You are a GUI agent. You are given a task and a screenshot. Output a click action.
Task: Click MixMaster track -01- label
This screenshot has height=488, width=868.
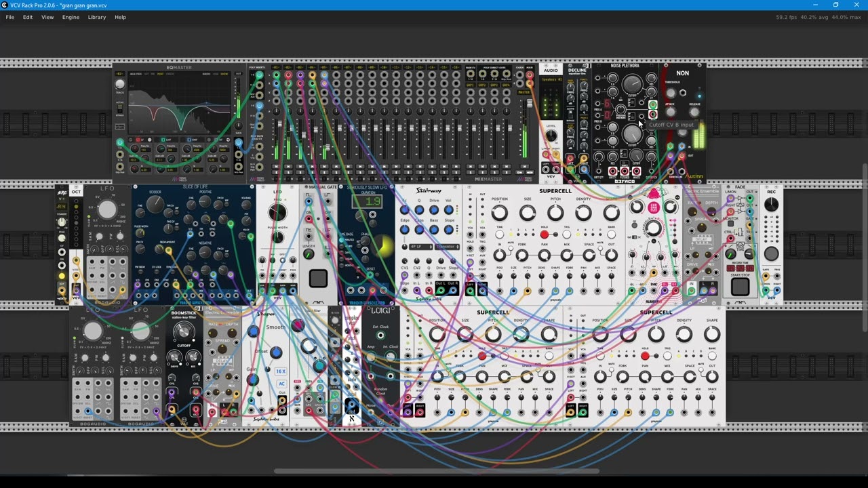click(x=276, y=67)
